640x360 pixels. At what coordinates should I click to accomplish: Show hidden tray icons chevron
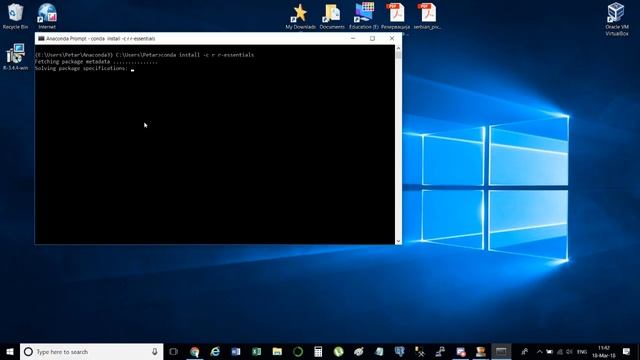point(539,351)
